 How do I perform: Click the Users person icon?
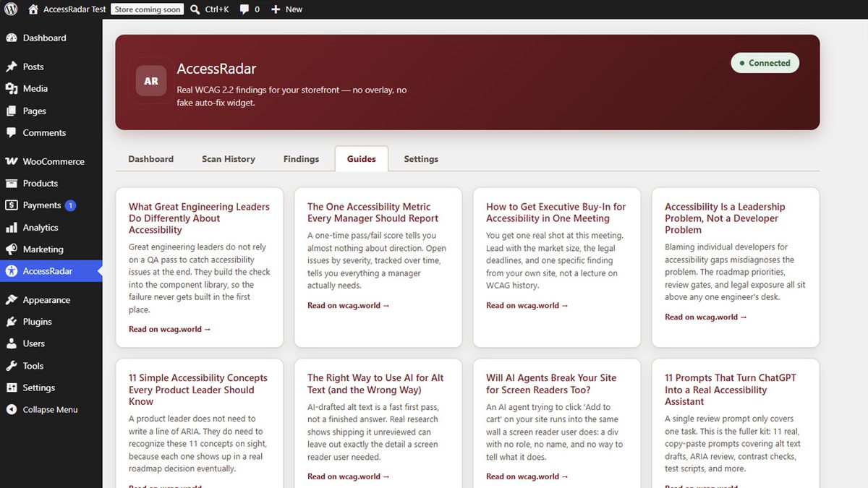tap(11, 343)
